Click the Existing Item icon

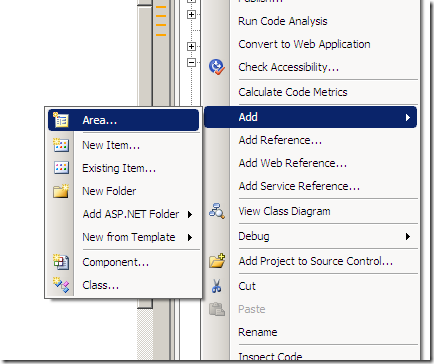click(x=61, y=168)
